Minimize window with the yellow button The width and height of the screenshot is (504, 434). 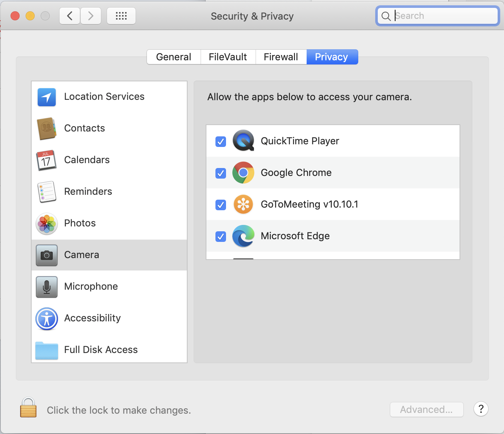[x=30, y=16]
